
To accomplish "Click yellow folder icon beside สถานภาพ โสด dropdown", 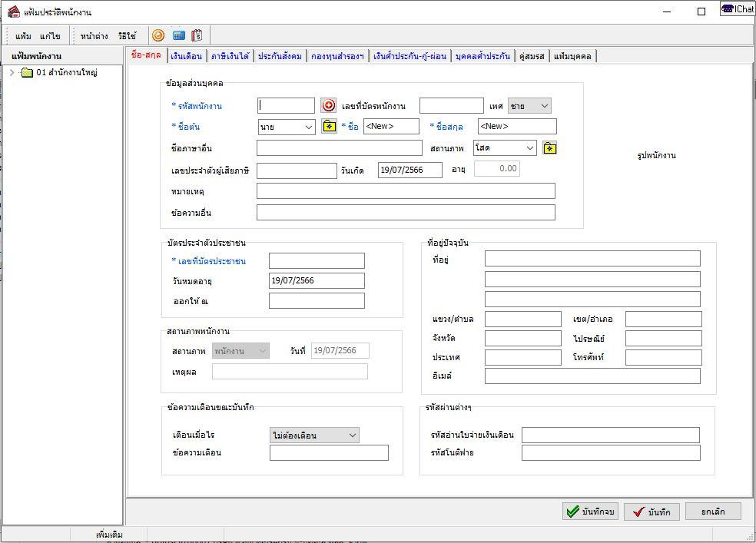I will [549, 148].
